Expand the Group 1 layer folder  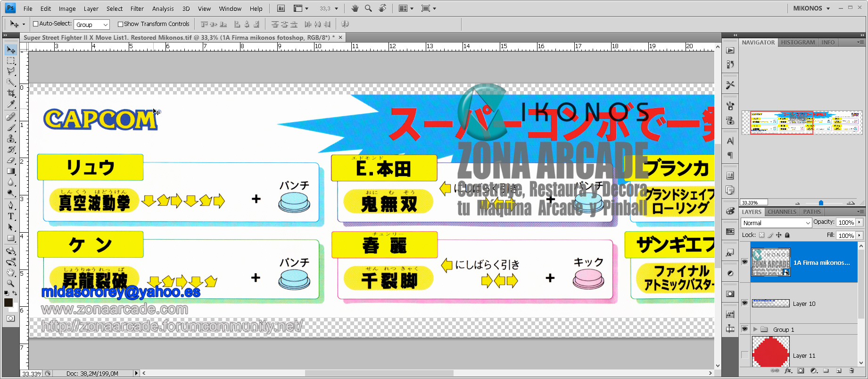755,329
